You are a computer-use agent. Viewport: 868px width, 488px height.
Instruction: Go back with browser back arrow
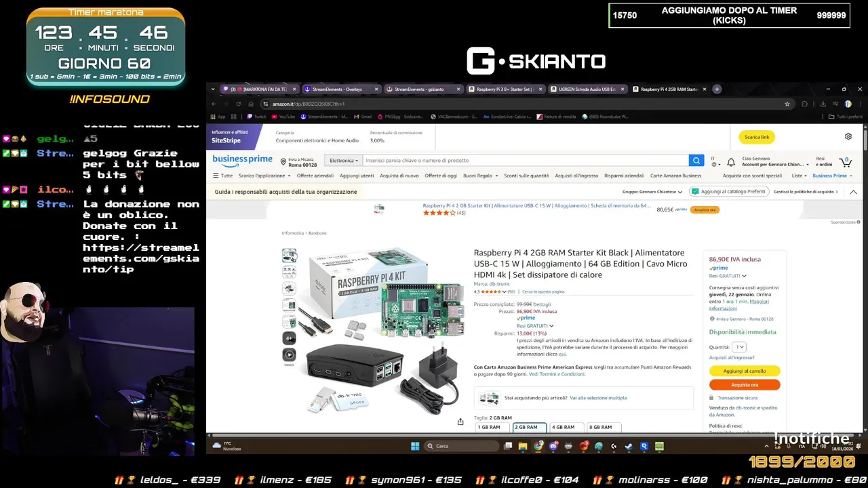pyautogui.click(x=214, y=104)
